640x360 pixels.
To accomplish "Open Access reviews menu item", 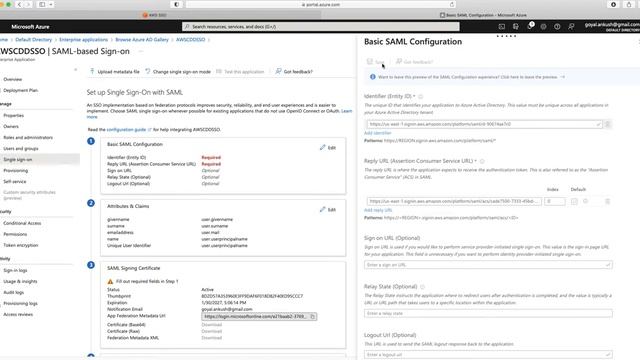I will coord(18,315).
